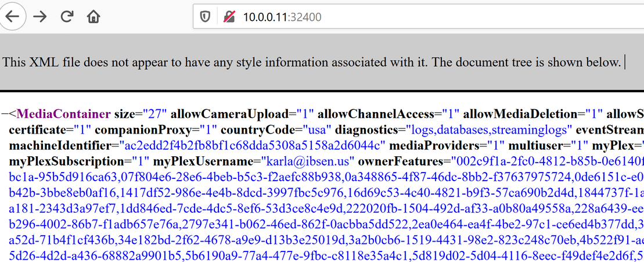Image resolution: width=644 pixels, height=262 pixels.
Task: Click the allowMediaDeletion attribute name
Action: tap(521, 113)
